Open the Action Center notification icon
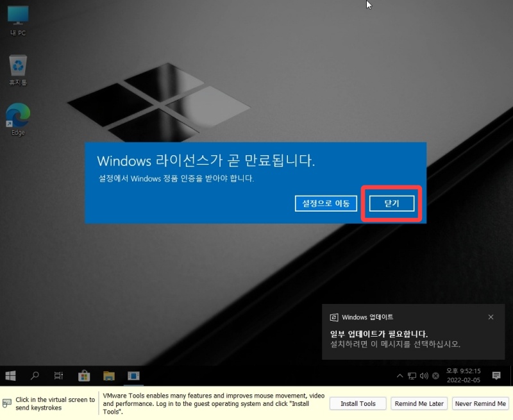513x420 pixels. pyautogui.click(x=496, y=376)
